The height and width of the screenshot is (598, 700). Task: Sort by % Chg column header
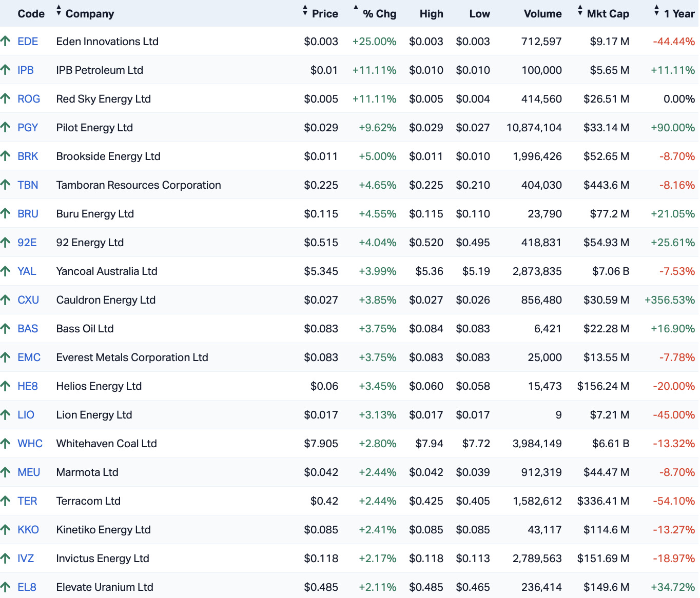[374, 13]
